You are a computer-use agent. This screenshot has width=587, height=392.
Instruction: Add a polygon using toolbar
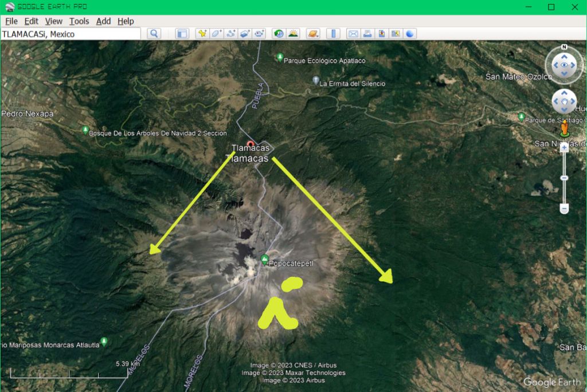pos(216,34)
